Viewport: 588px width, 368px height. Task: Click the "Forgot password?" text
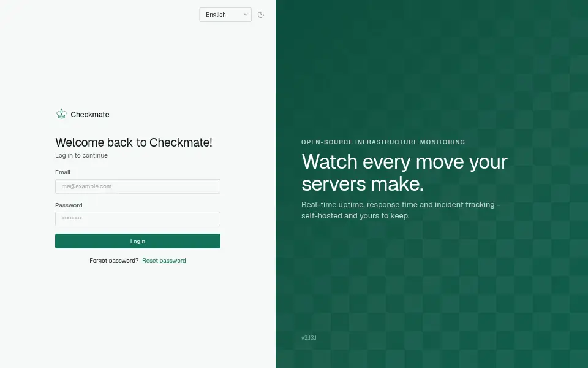pyautogui.click(x=114, y=260)
